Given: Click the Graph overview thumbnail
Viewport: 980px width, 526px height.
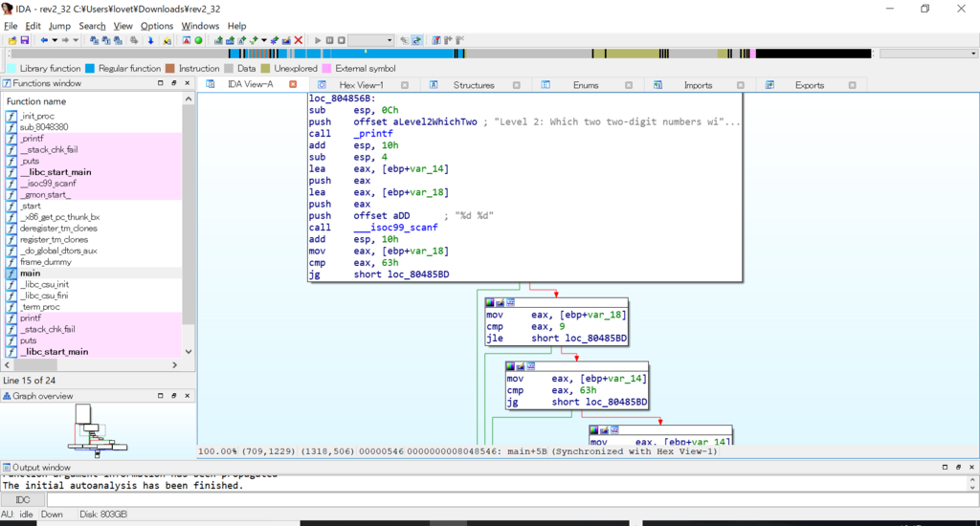Looking at the screenshot, I should point(97,430).
